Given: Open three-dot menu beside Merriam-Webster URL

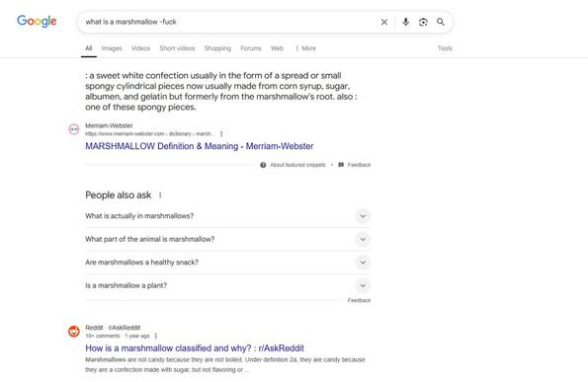Looking at the screenshot, I should coord(221,133).
